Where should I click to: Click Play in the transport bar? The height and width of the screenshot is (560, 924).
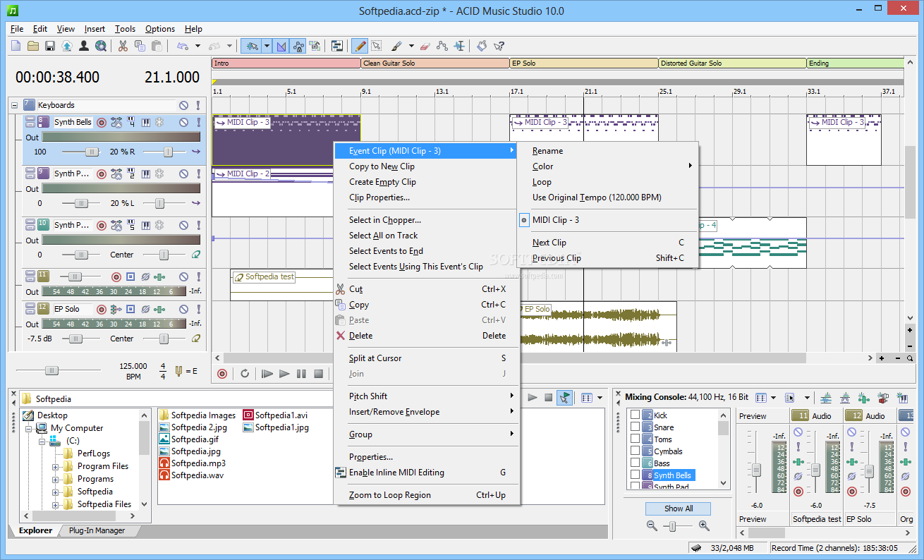point(284,374)
